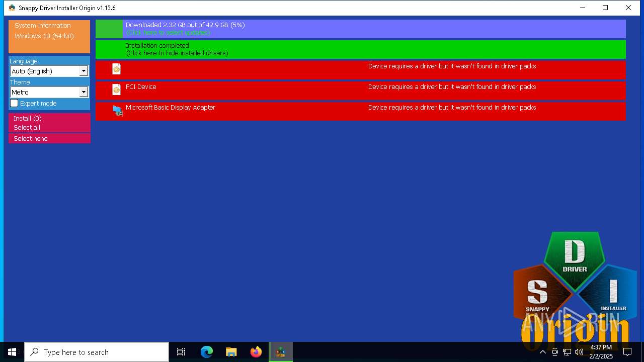This screenshot has height=362, width=644.
Task: Enable Expert mode checkbox
Action: tap(14, 103)
